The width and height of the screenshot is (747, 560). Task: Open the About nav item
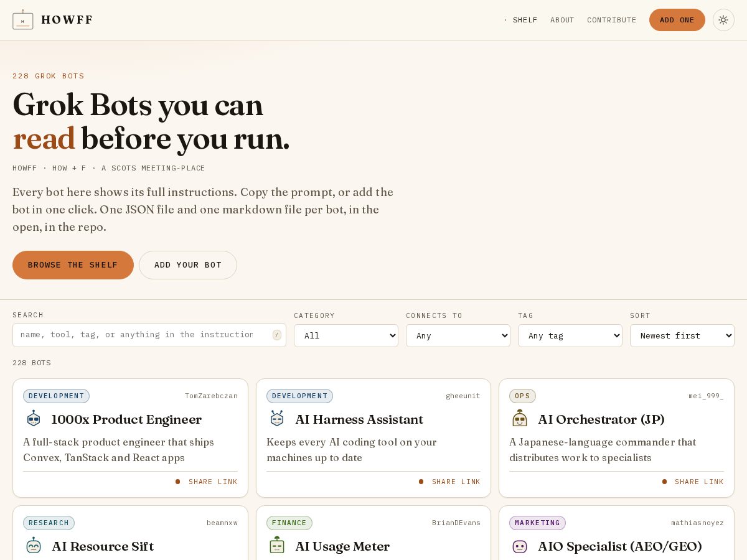tap(562, 20)
